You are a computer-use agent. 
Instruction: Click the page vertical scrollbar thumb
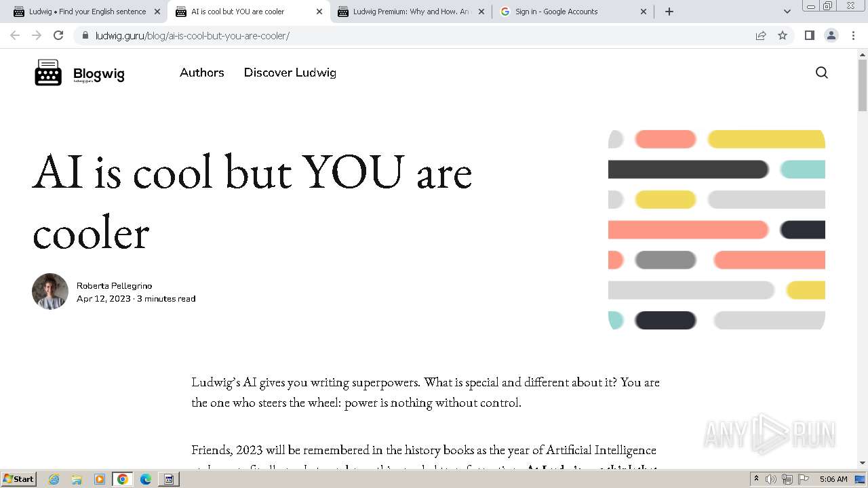pyautogui.click(x=863, y=85)
